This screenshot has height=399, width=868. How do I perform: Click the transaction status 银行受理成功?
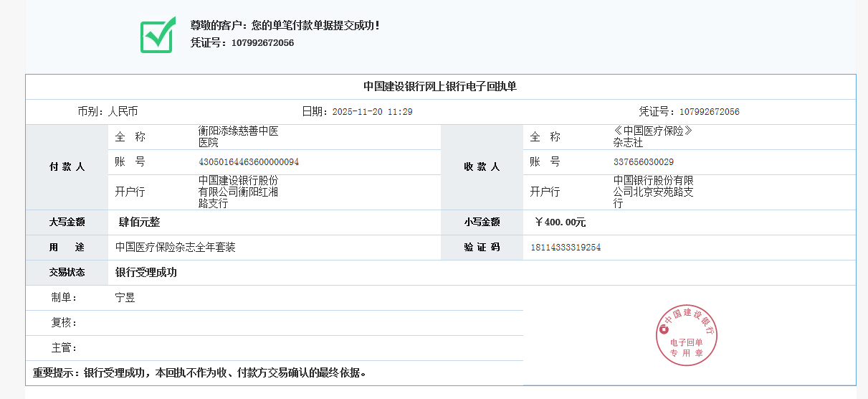click(x=146, y=273)
